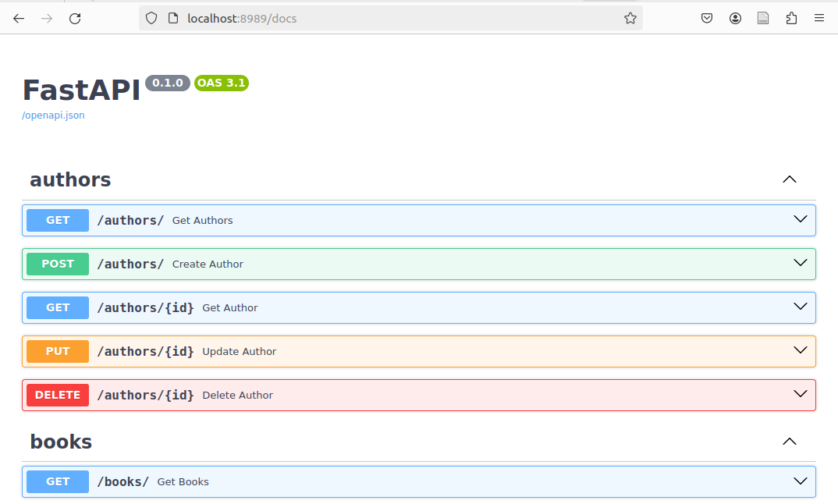
Task: Reload the docs page
Action: [x=75, y=18]
